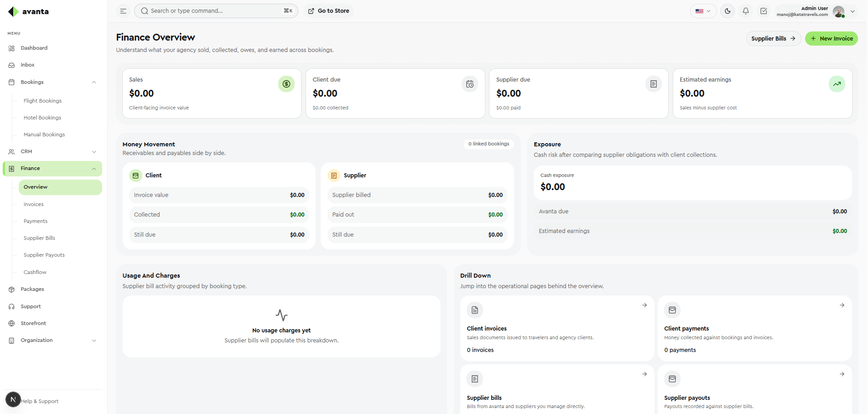868x414 pixels.
Task: Open the Client payments drill-down card
Action: click(x=754, y=328)
